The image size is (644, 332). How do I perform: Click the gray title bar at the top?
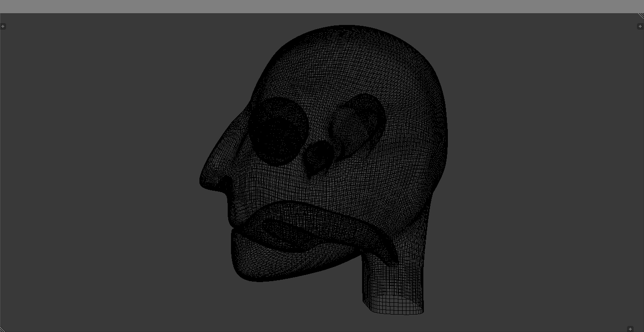coord(322,6)
